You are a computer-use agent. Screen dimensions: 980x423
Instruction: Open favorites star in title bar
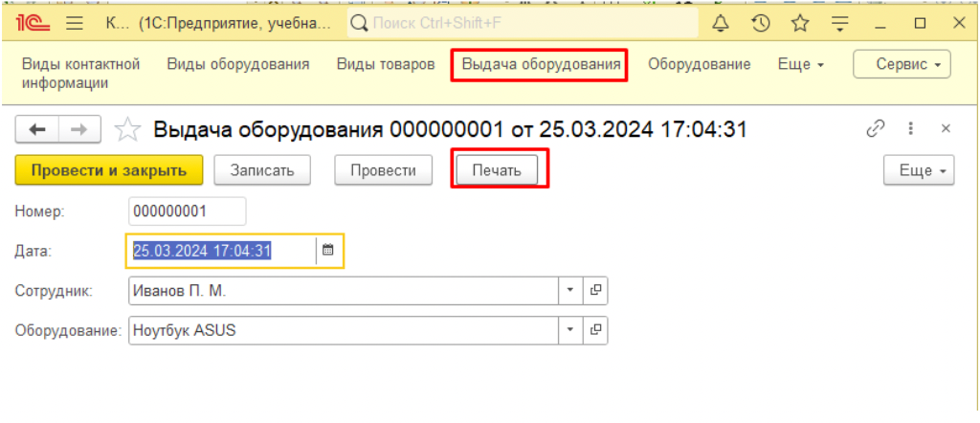(800, 24)
